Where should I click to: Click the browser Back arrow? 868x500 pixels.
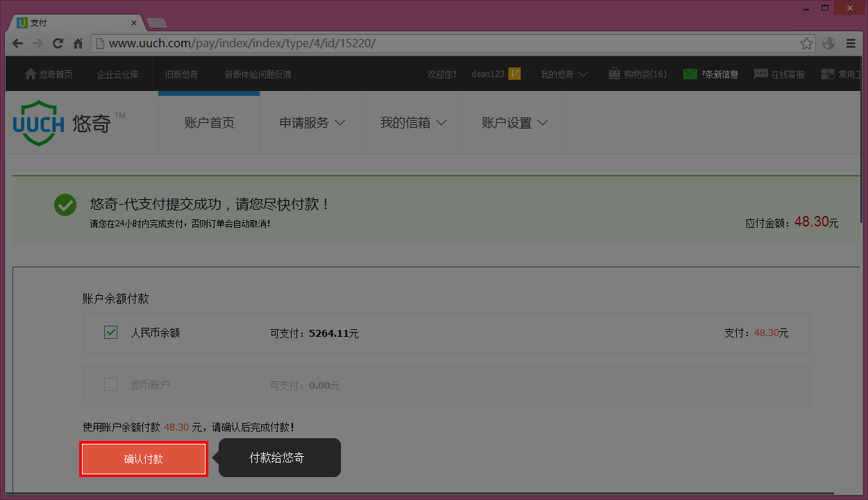tap(18, 43)
